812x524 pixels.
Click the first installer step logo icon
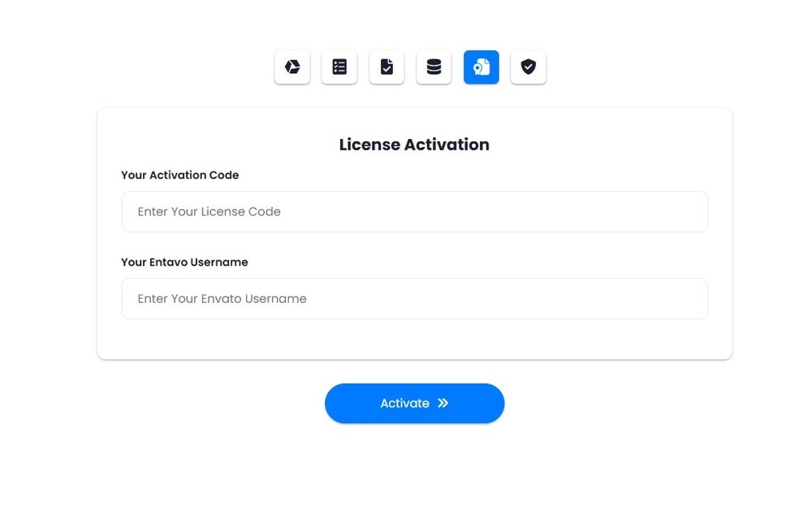tap(292, 67)
